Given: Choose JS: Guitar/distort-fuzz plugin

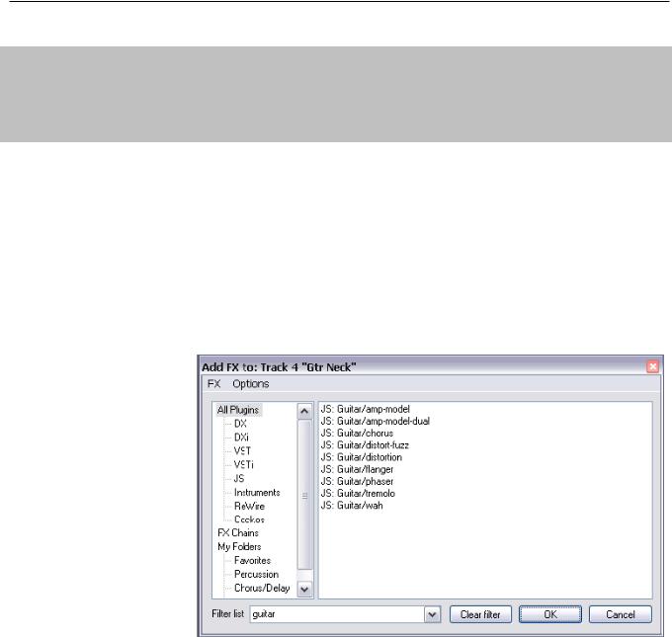Looking at the screenshot, I should click(x=365, y=445).
